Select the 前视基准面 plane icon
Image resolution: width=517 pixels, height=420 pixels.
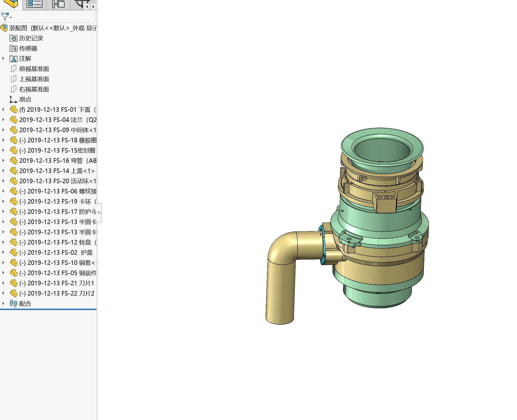click(x=13, y=69)
